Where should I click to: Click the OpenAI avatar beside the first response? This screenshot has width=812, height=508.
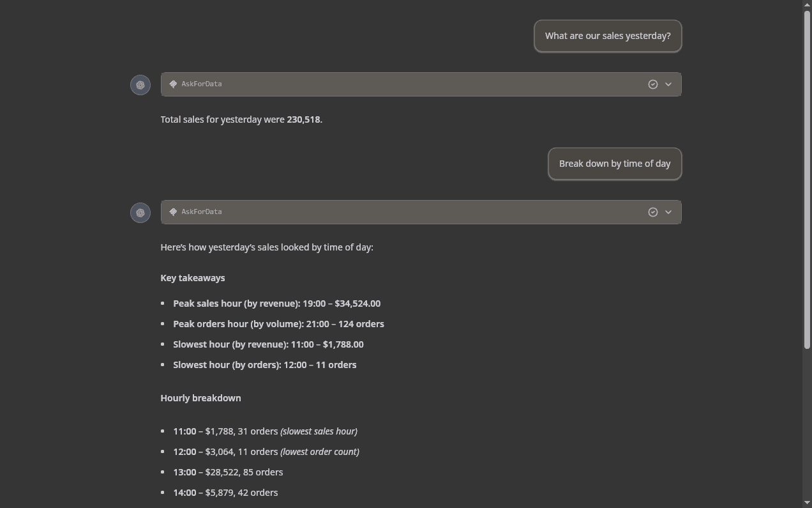[140, 84]
